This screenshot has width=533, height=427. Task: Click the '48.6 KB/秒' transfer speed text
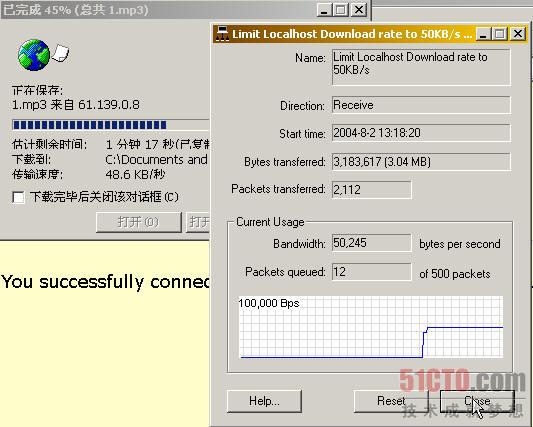click(x=135, y=174)
